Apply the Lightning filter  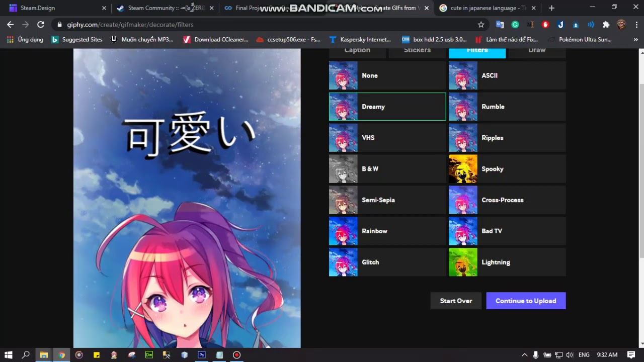point(507,262)
